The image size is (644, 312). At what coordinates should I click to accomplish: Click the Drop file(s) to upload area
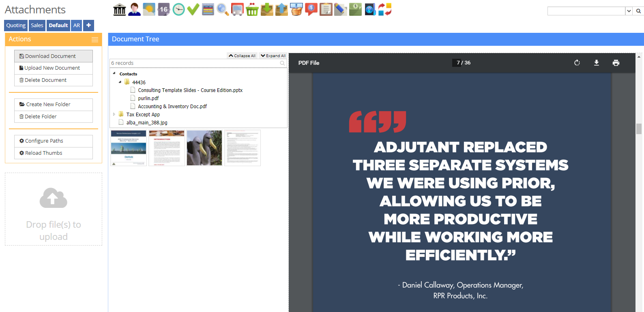click(54, 209)
